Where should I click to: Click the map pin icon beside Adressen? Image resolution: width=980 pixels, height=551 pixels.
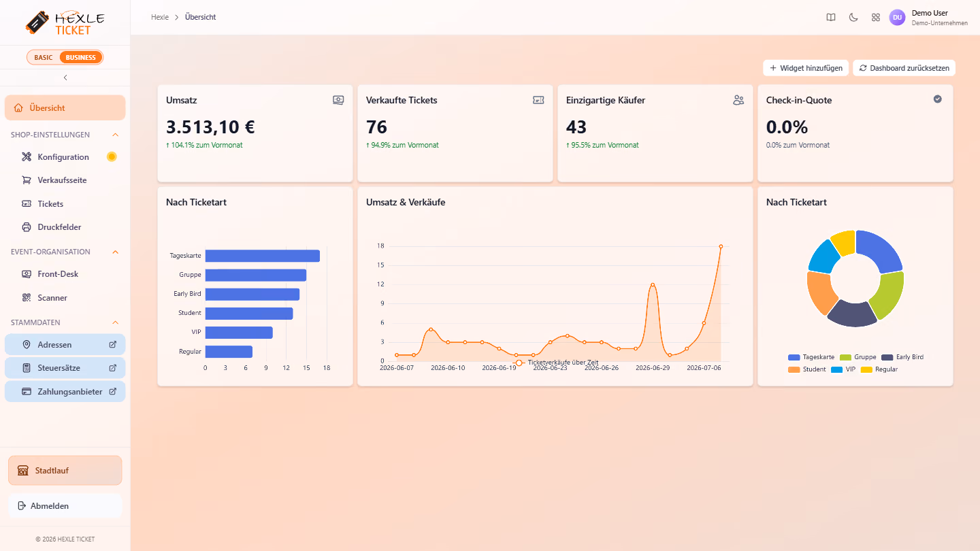click(x=27, y=344)
